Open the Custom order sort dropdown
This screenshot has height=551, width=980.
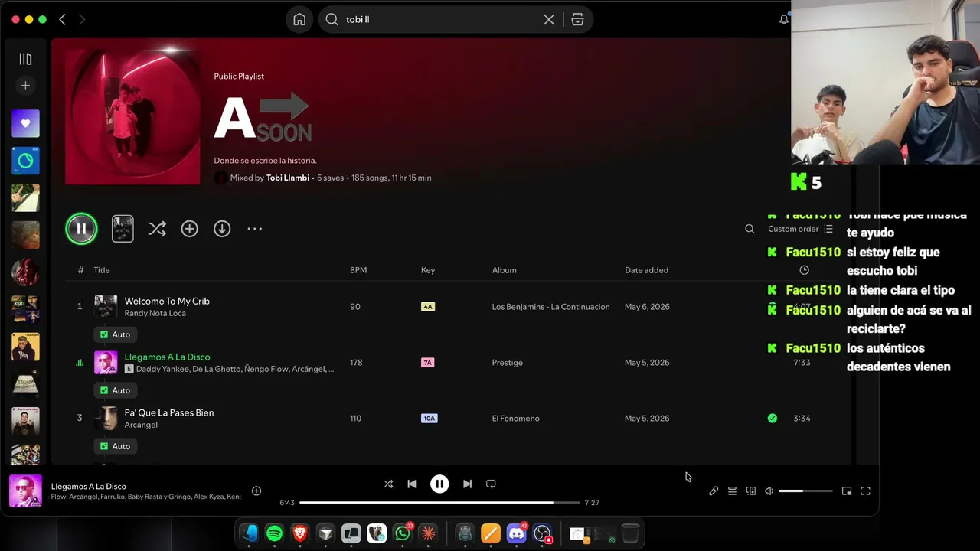tap(800, 229)
